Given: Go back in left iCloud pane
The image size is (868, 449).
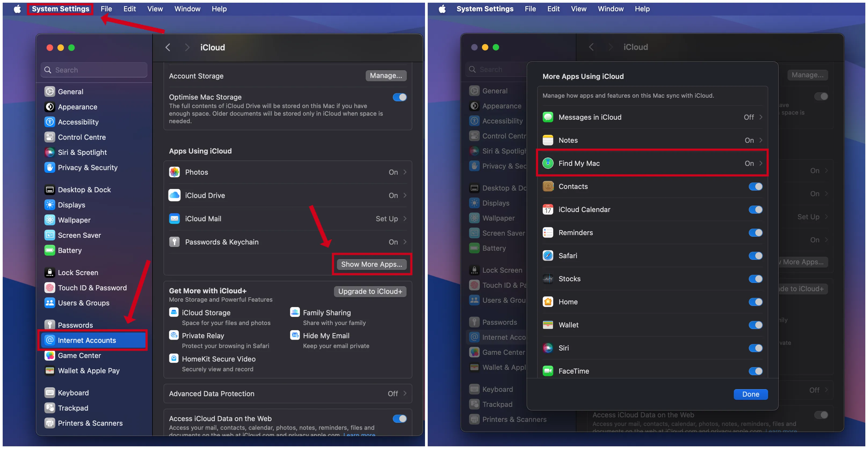Looking at the screenshot, I should [168, 48].
